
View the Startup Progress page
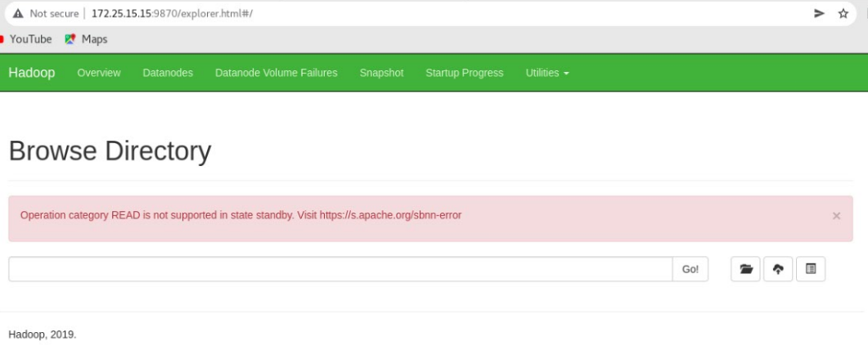tap(465, 73)
